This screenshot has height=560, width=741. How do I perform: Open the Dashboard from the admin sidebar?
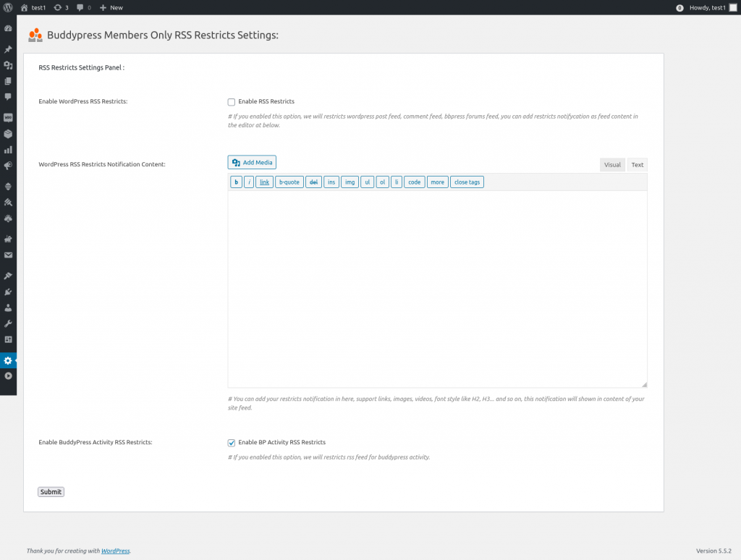tap(8, 27)
